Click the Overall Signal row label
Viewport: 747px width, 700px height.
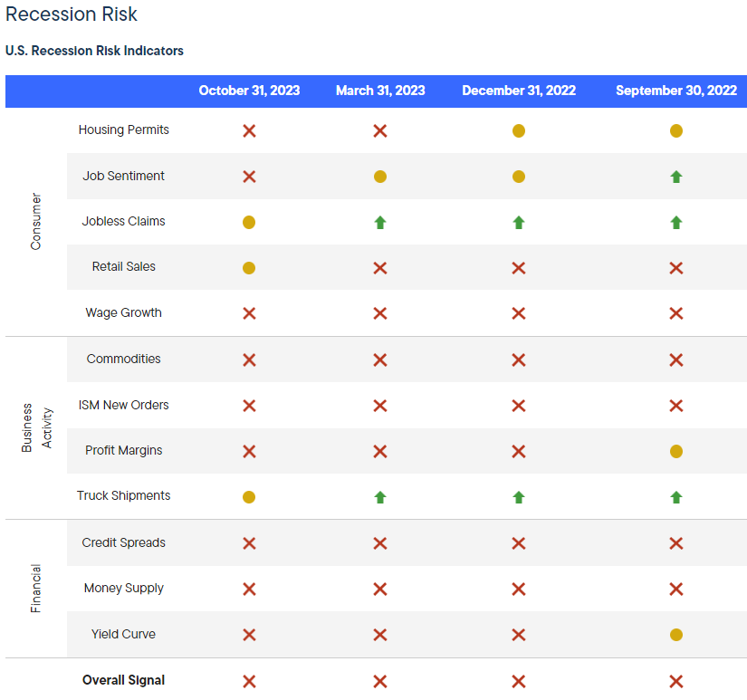tap(123, 680)
